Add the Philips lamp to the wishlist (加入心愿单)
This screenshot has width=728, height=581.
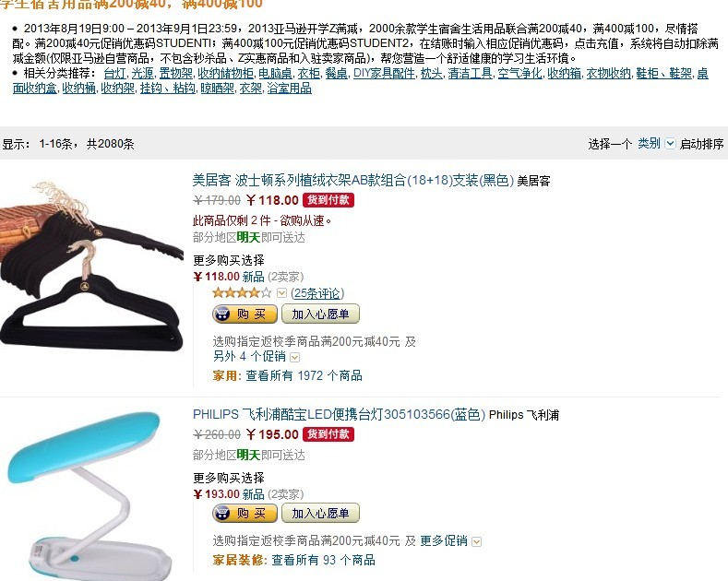(320, 514)
